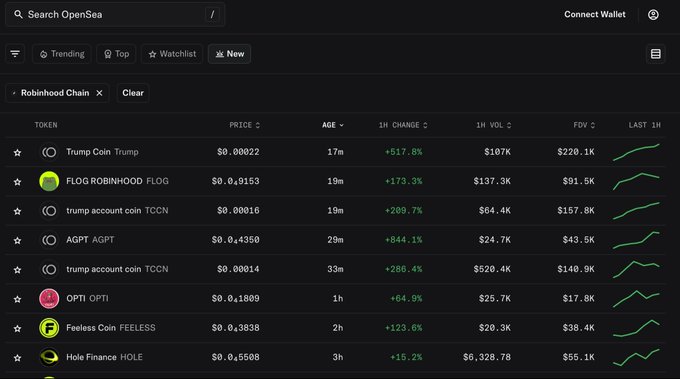Star the 19m trump account coin row
Screen dimensions: 680x379
pos(17,211)
